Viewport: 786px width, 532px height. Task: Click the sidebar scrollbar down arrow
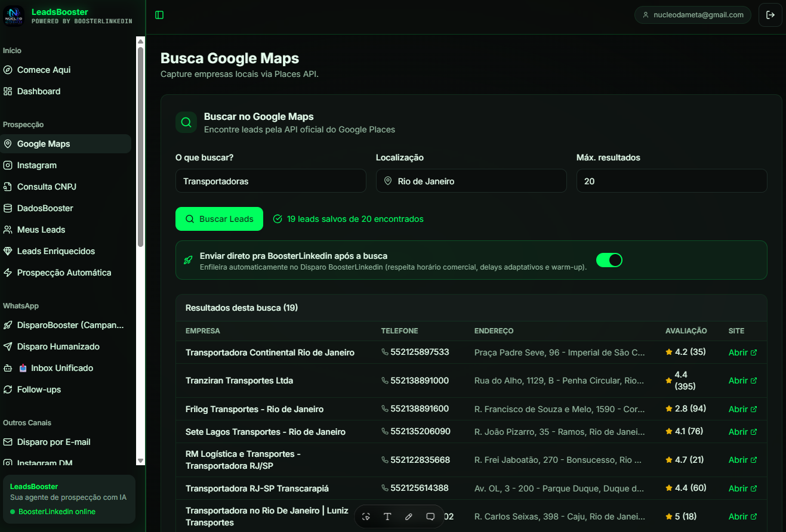pos(141,460)
